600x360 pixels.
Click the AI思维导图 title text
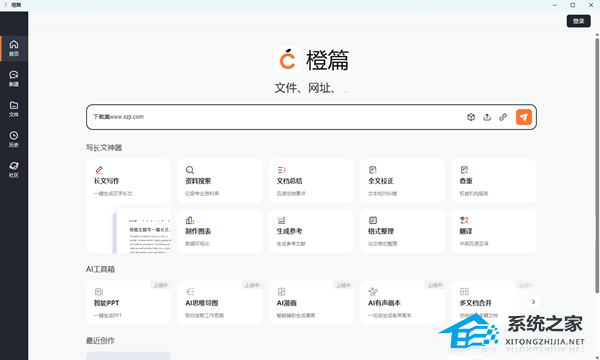[202, 303]
